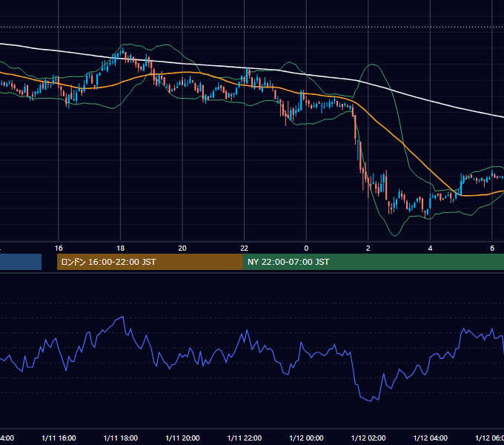The image size is (504, 445).
Task: Click the '6' hour label on chart axis
Action: 492,248
